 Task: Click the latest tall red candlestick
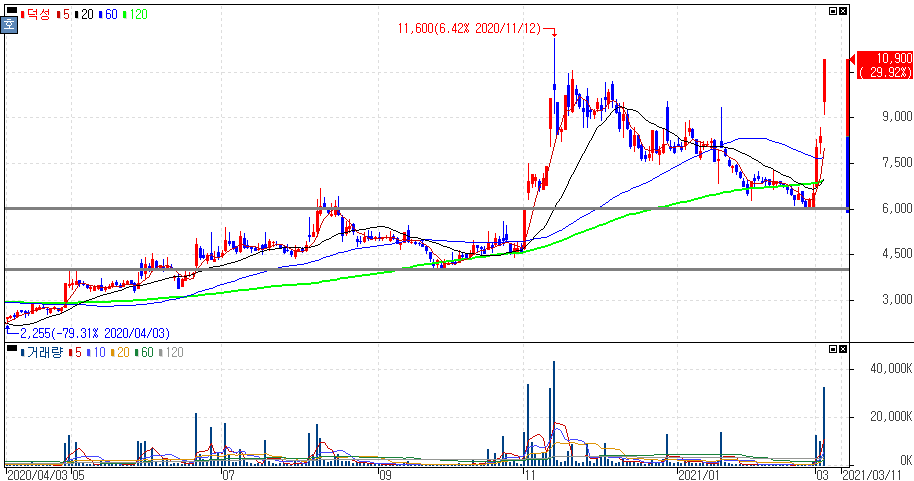point(824,86)
